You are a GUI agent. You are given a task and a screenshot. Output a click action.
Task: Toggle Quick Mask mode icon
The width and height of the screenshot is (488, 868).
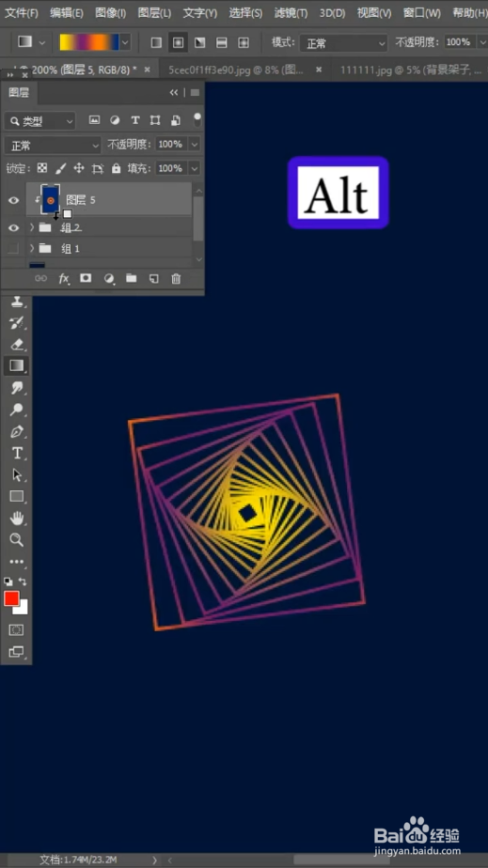[x=17, y=630]
